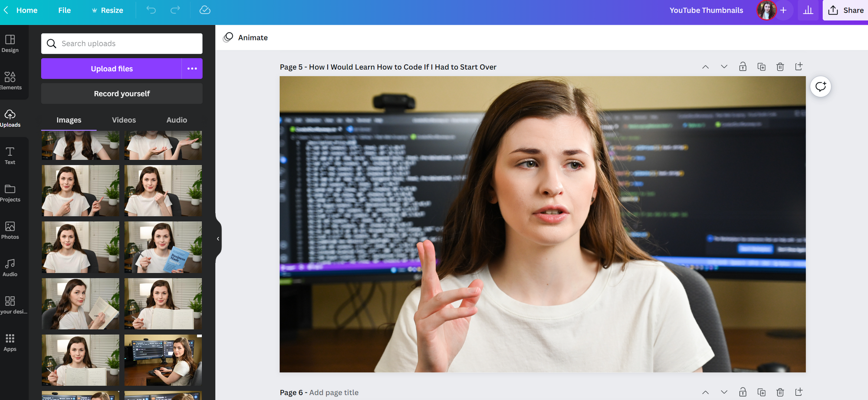Select the Page 5 canvas photo
The width and height of the screenshot is (868, 400).
click(x=542, y=224)
